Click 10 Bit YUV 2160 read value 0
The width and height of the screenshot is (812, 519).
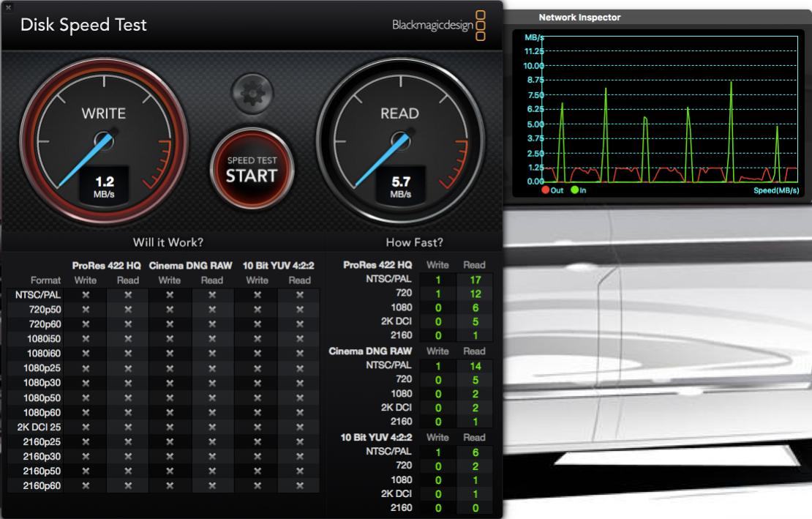[475, 508]
